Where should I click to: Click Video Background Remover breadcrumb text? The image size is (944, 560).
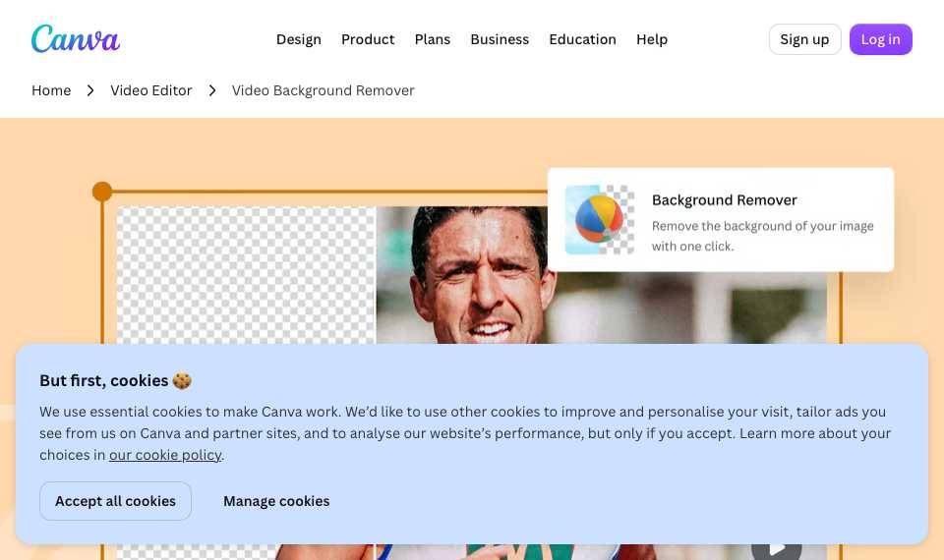point(324,90)
